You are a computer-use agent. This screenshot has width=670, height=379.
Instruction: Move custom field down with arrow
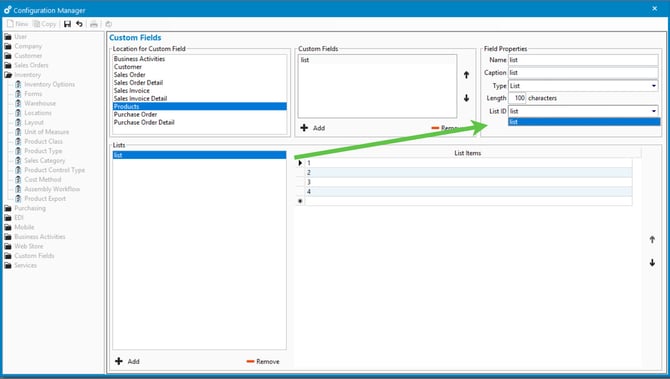(x=466, y=98)
